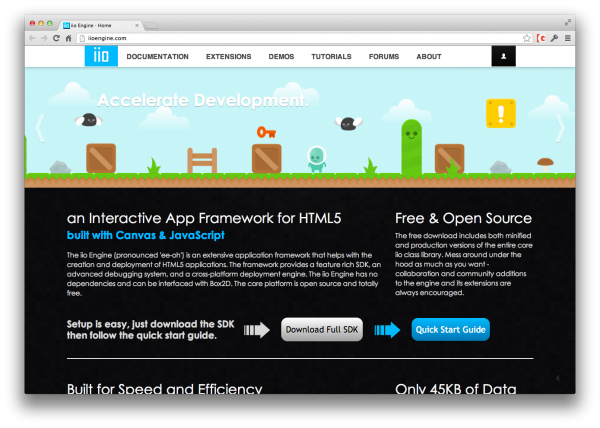This screenshot has height=428, width=600.
Task: Click the brown mushroom on the right
Action: (x=545, y=165)
